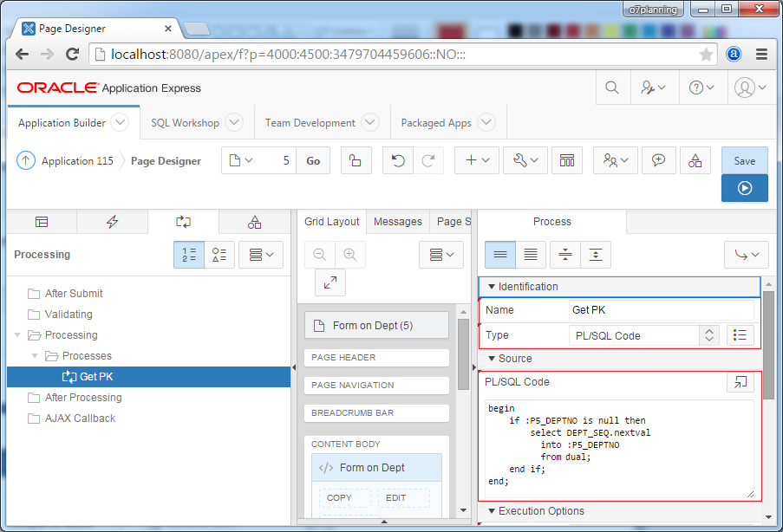The width and height of the screenshot is (783, 532).
Task: Toggle sort by component type
Action: (219, 255)
